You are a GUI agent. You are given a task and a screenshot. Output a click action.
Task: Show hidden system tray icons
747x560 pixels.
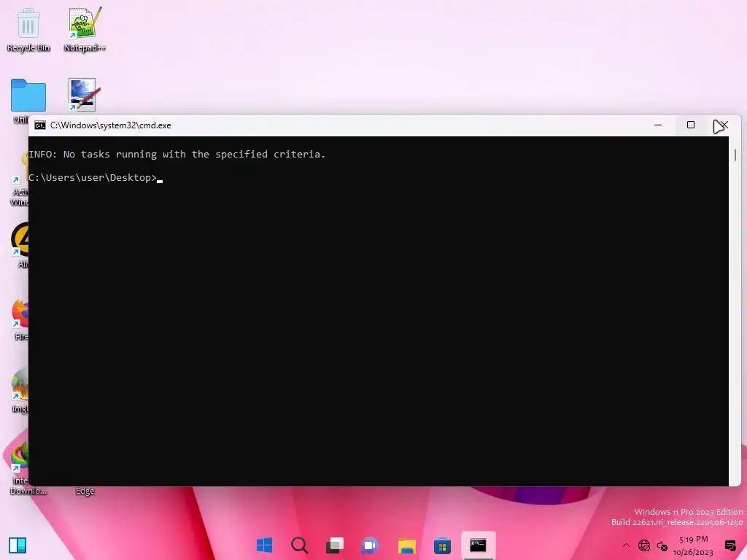point(626,545)
